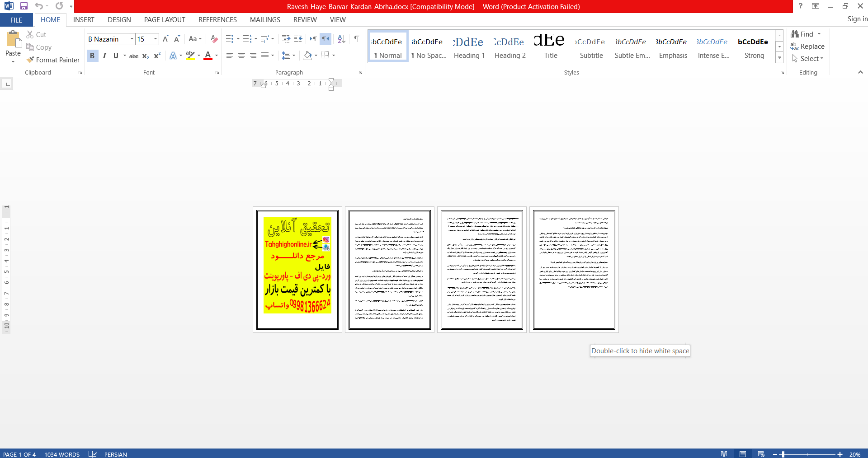Select the first page thumbnail with yellow ad
The width and height of the screenshot is (868, 458).
point(297,270)
